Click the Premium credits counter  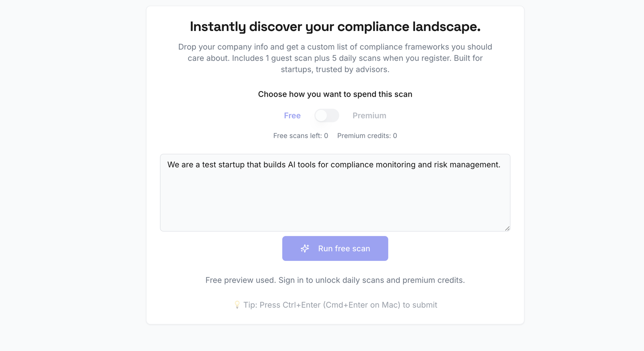[367, 136]
